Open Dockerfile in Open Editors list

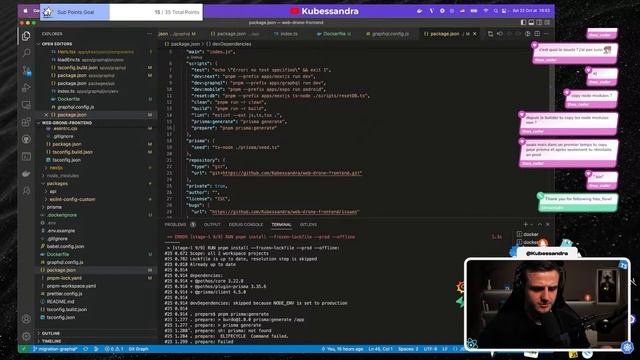pyautogui.click(x=68, y=99)
